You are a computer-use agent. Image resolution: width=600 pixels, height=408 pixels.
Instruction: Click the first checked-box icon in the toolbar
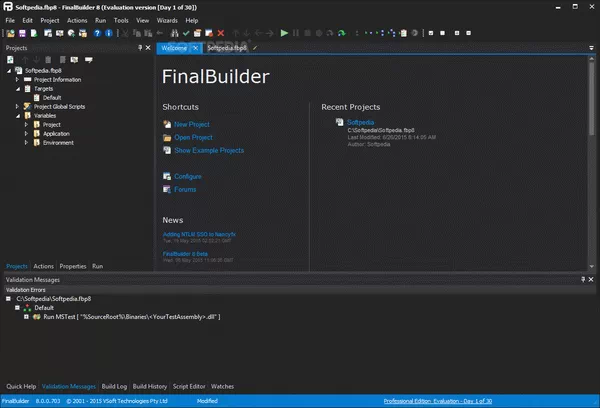431,33
